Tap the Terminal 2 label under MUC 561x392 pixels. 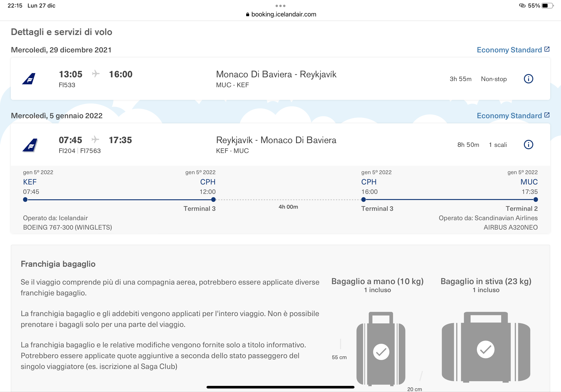522,208
